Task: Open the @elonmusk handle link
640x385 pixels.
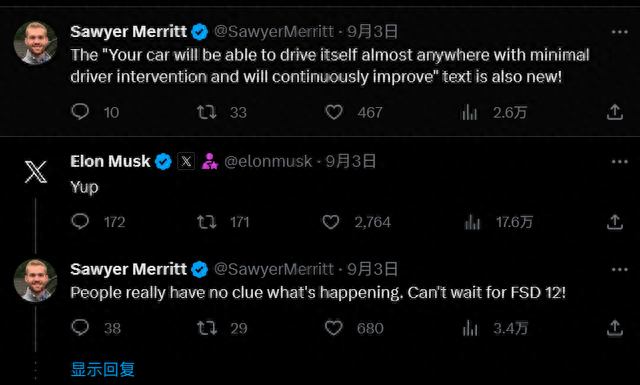Action: 268,162
